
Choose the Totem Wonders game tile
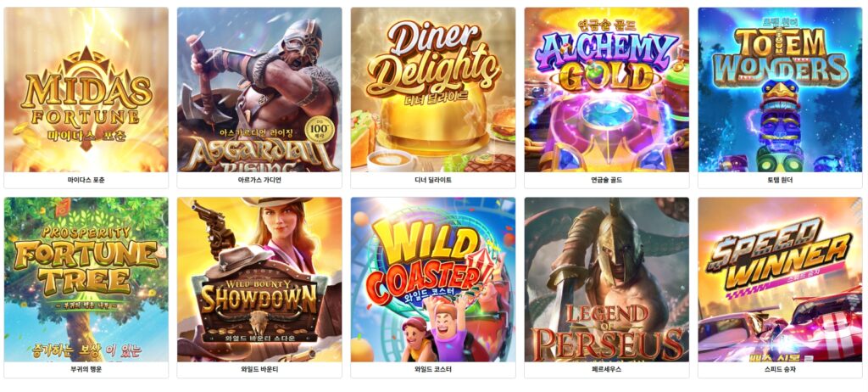click(780, 89)
